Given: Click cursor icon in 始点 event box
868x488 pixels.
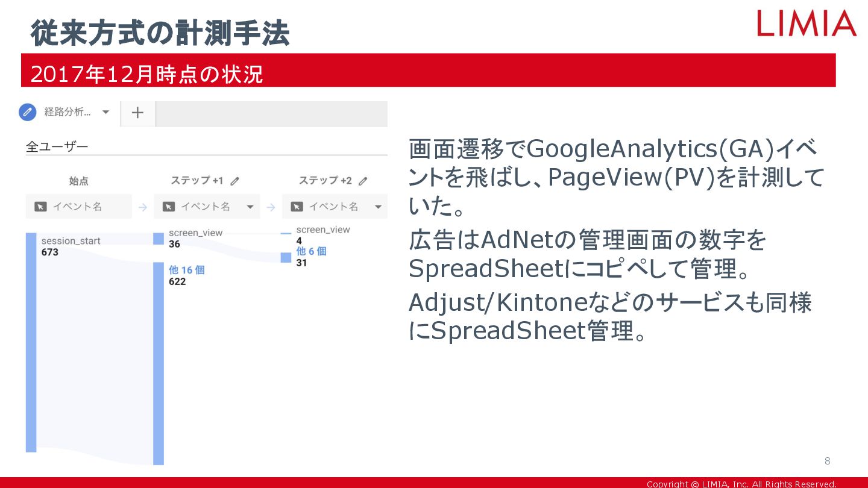Looking at the screenshot, I should (40, 207).
